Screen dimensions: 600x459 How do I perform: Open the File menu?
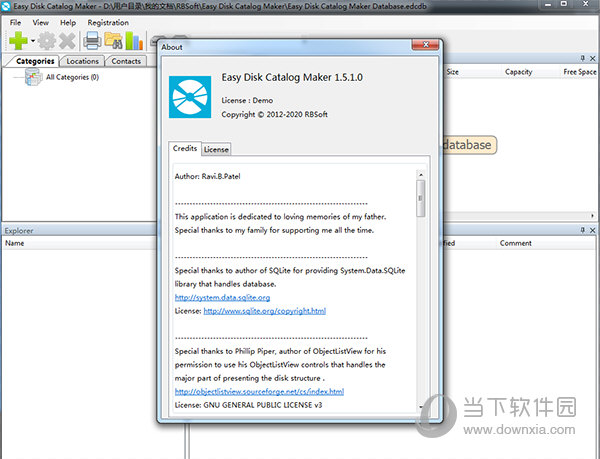tap(15, 22)
